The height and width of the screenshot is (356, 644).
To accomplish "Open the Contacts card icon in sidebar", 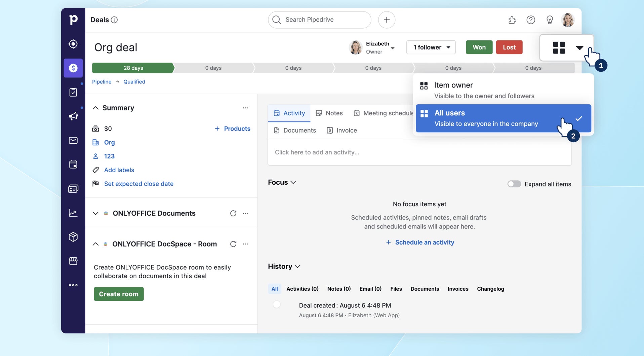I will pos(73,188).
